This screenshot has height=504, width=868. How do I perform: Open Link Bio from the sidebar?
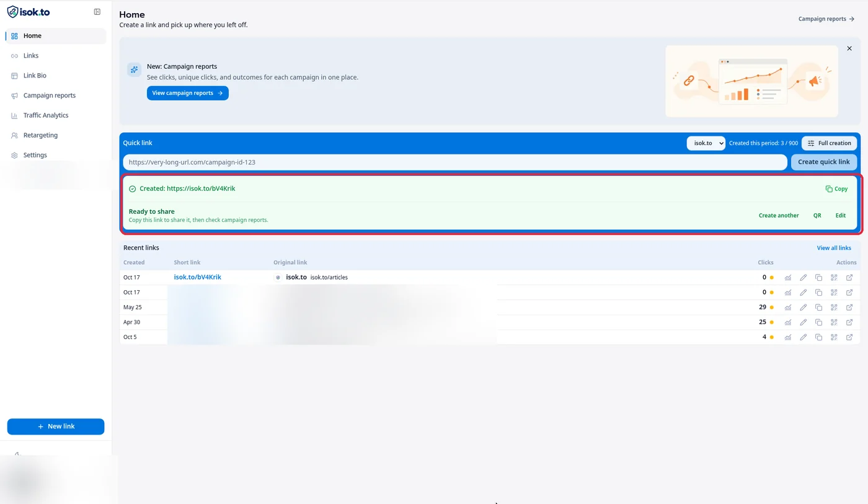point(56,76)
